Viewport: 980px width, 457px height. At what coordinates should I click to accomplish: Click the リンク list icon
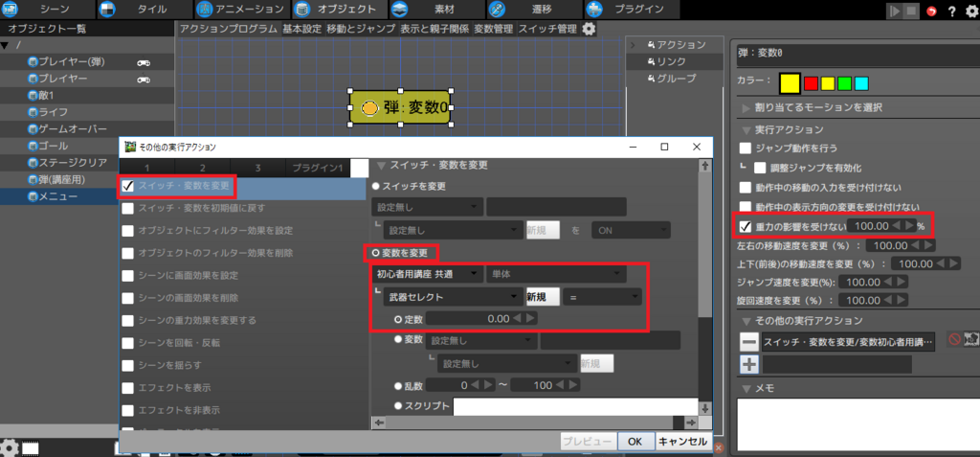[651, 61]
